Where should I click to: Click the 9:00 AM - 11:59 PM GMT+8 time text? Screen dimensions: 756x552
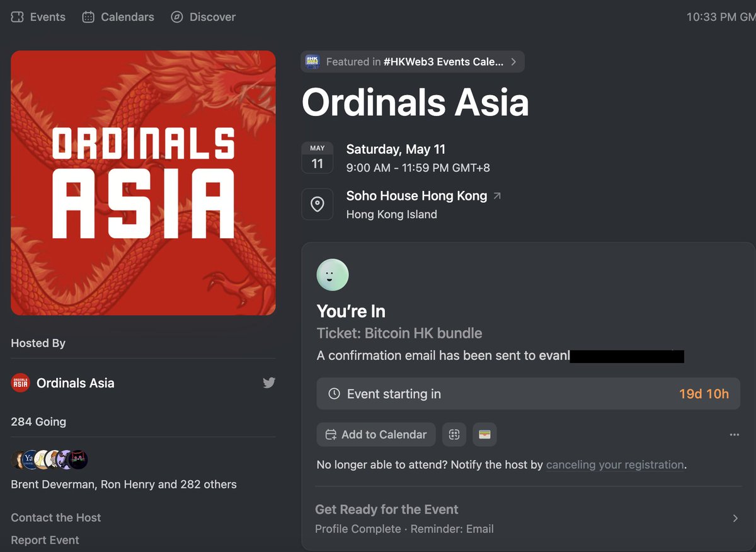coord(418,168)
